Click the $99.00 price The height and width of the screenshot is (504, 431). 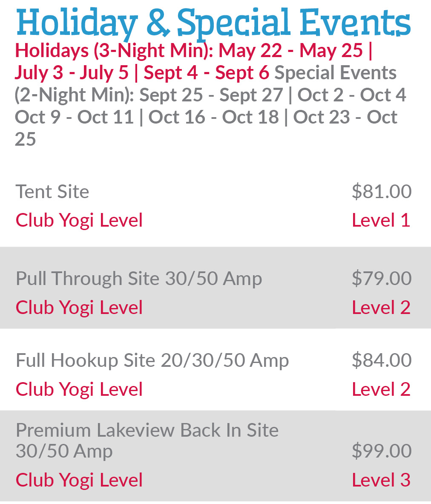(381, 451)
